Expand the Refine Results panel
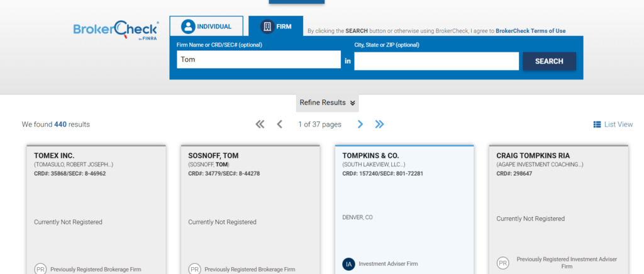This screenshot has width=644, height=274. [x=327, y=103]
